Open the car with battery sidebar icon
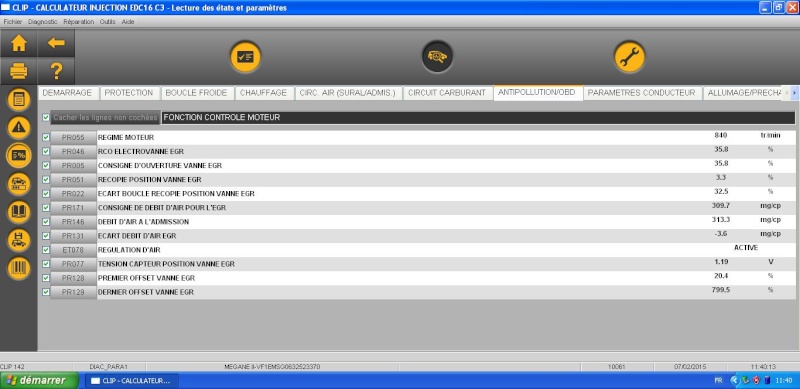The width and height of the screenshot is (800, 389). (19, 184)
